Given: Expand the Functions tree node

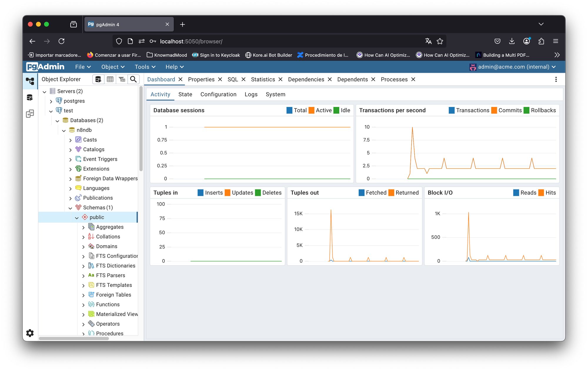Looking at the screenshot, I should [83, 305].
